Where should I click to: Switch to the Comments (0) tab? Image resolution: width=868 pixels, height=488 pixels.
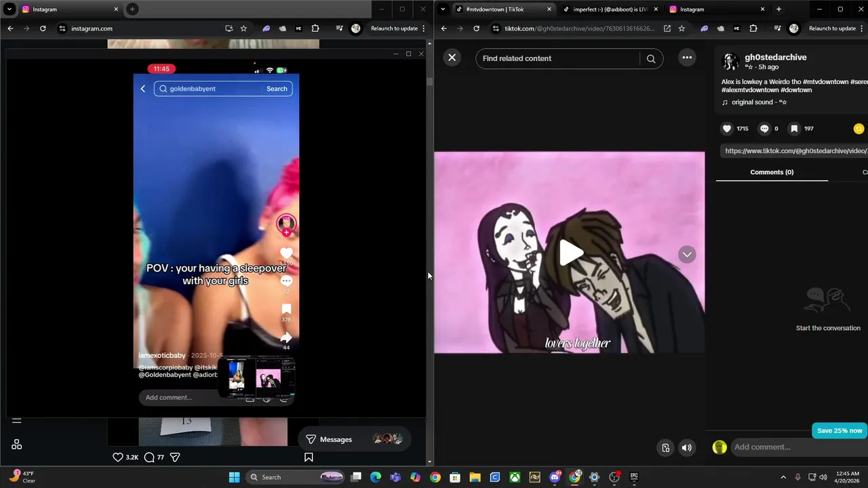coord(772,172)
